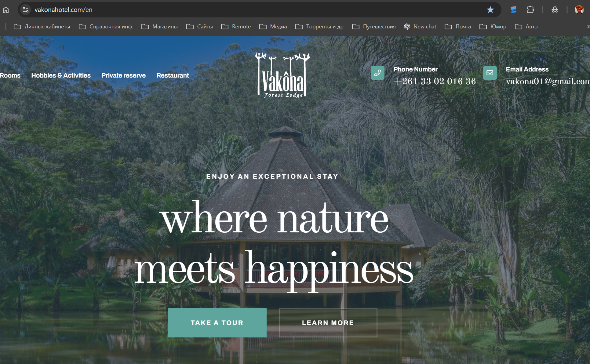Click the New chat bookmark

tap(420, 27)
